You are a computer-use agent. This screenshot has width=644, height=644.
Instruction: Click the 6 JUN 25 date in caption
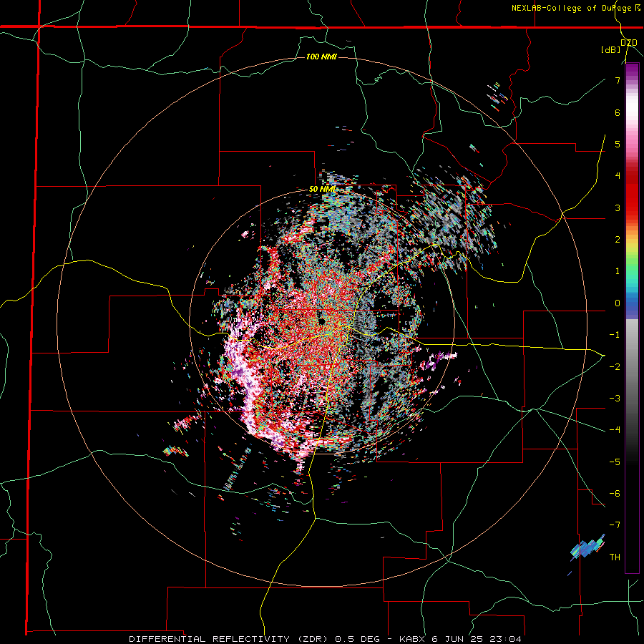pos(456,639)
